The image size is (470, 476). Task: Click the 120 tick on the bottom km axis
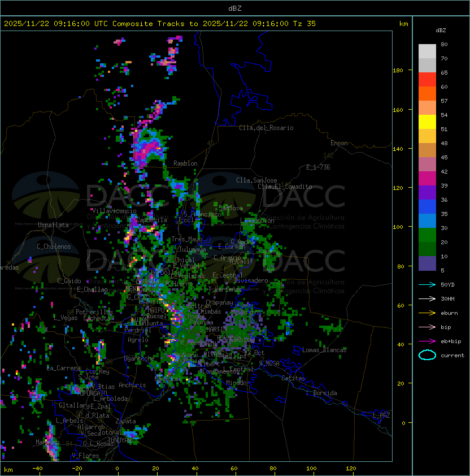point(351,469)
